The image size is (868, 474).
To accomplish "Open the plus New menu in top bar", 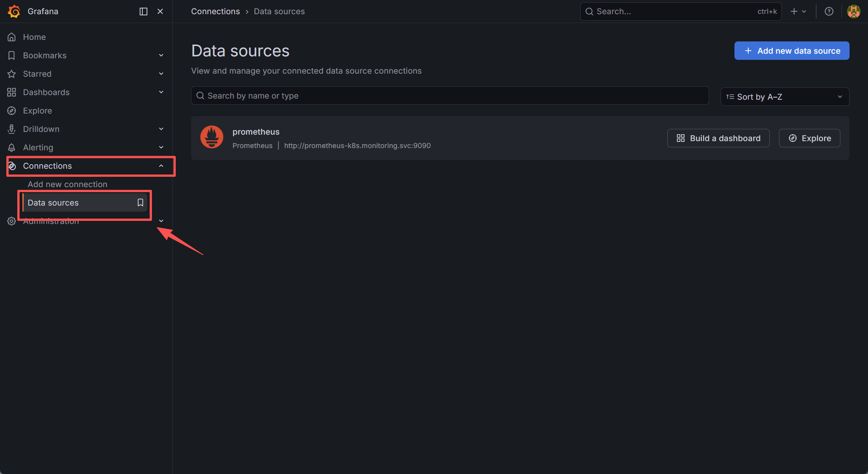I will tap(798, 12).
